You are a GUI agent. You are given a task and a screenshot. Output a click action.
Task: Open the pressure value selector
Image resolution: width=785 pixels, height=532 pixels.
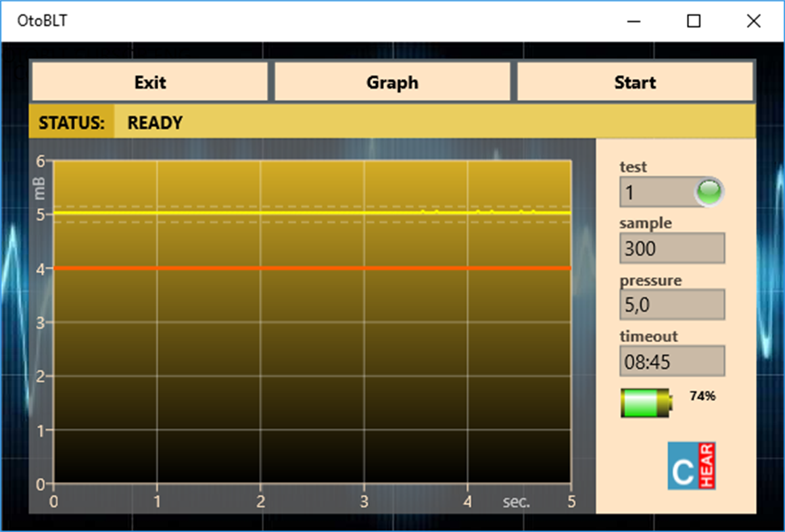click(x=672, y=304)
